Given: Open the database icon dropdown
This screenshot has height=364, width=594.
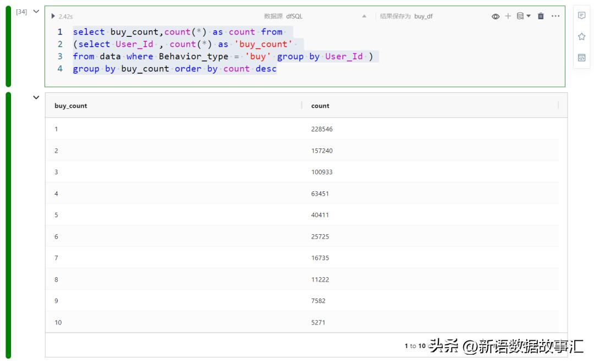Looking at the screenshot, I should (523, 16).
